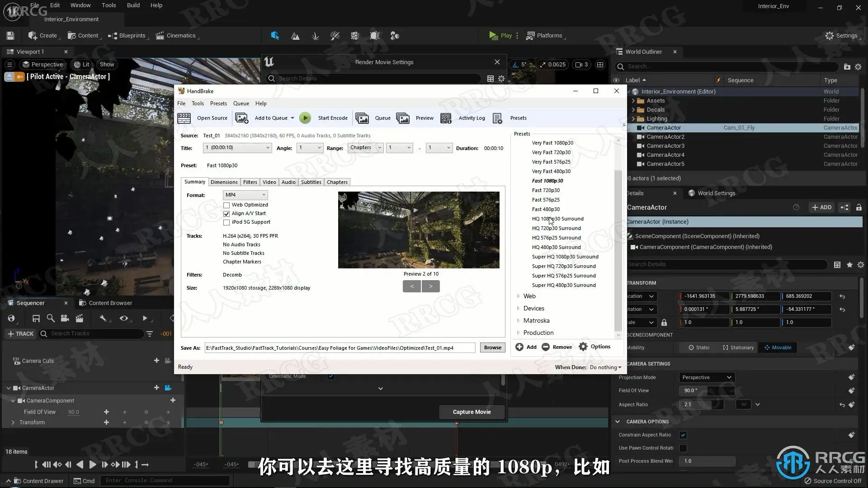
Task: Toggle Web Optimized checkbox
Action: click(x=226, y=205)
